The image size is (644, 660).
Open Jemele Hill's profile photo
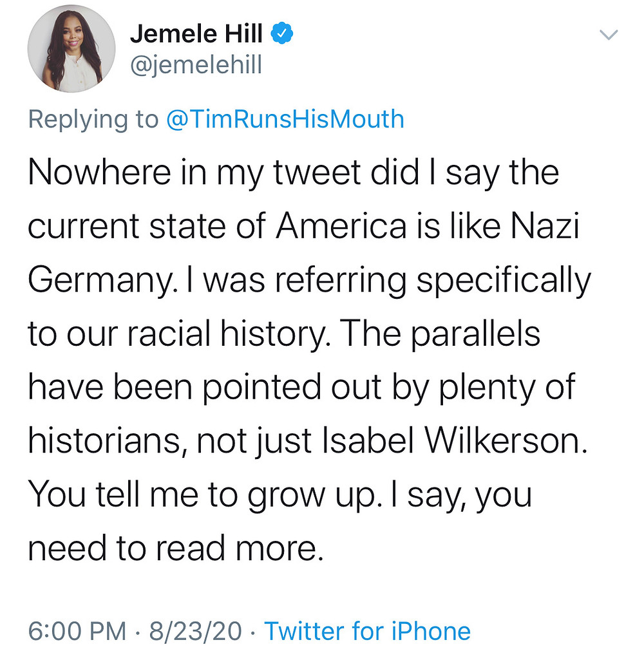click(x=71, y=49)
